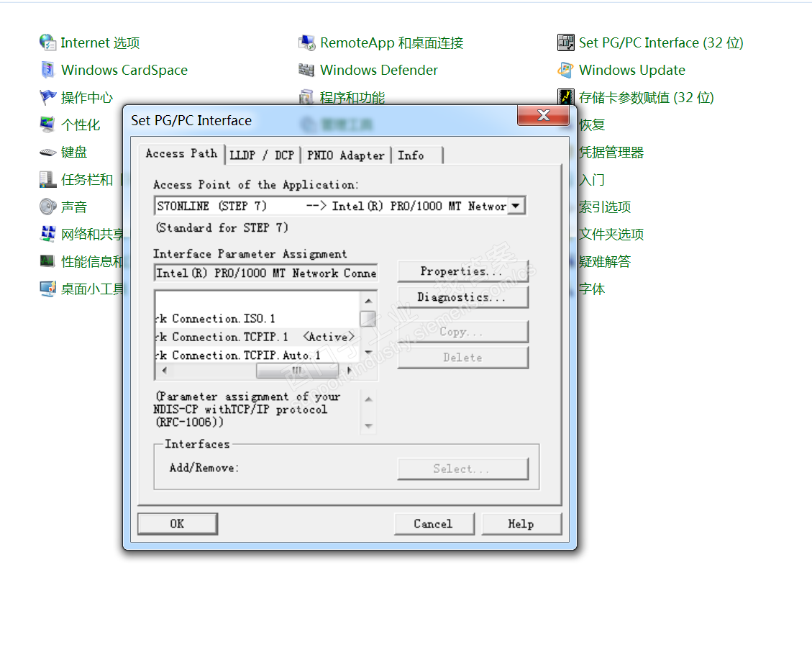Close the Set PG/PC Interface dialog
Viewport: 812px width, 652px height.
click(543, 115)
